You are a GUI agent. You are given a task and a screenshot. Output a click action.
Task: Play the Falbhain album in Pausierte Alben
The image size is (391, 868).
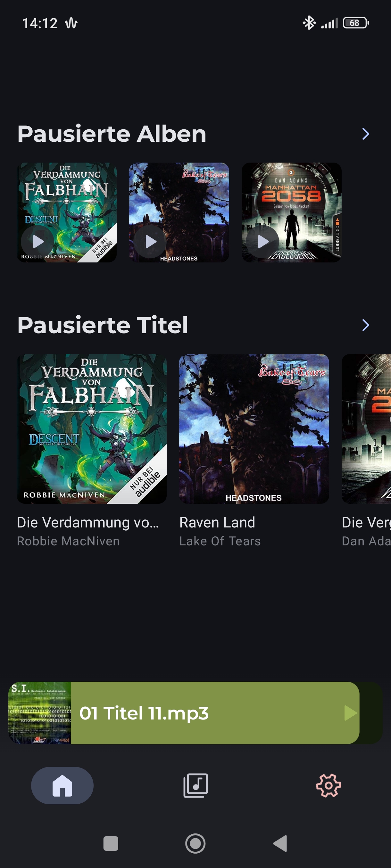38,242
